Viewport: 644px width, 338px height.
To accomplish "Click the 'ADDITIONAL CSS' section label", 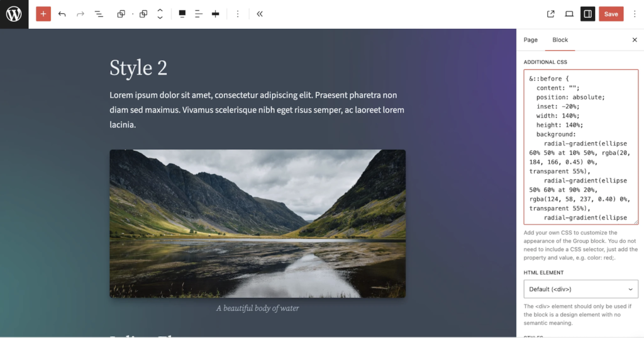I will pos(545,62).
